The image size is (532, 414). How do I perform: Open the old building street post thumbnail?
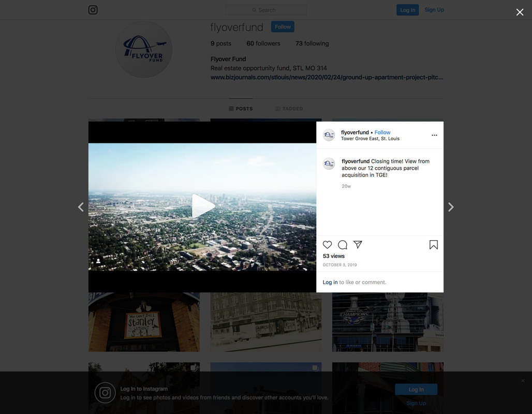(266, 322)
